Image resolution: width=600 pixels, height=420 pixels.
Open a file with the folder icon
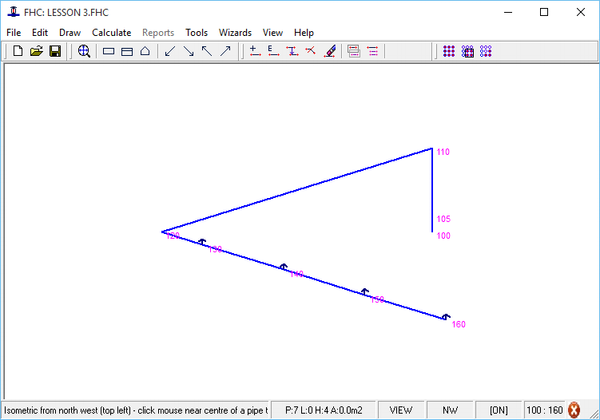[36, 51]
